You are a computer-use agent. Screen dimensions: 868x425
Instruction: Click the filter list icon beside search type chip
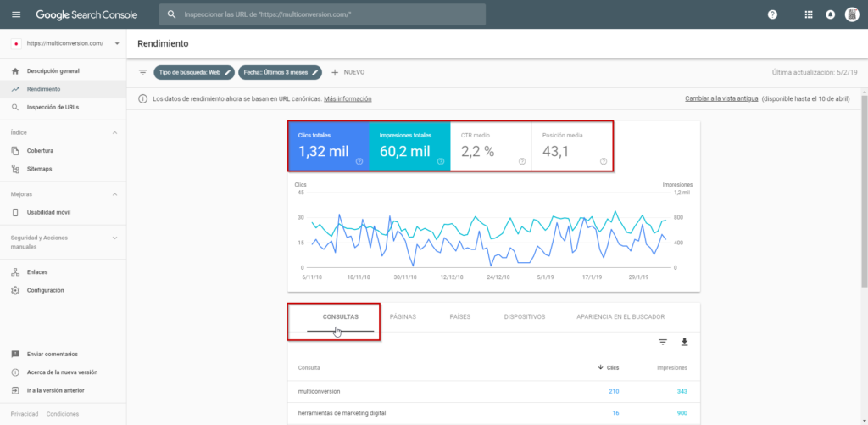pyautogui.click(x=142, y=73)
